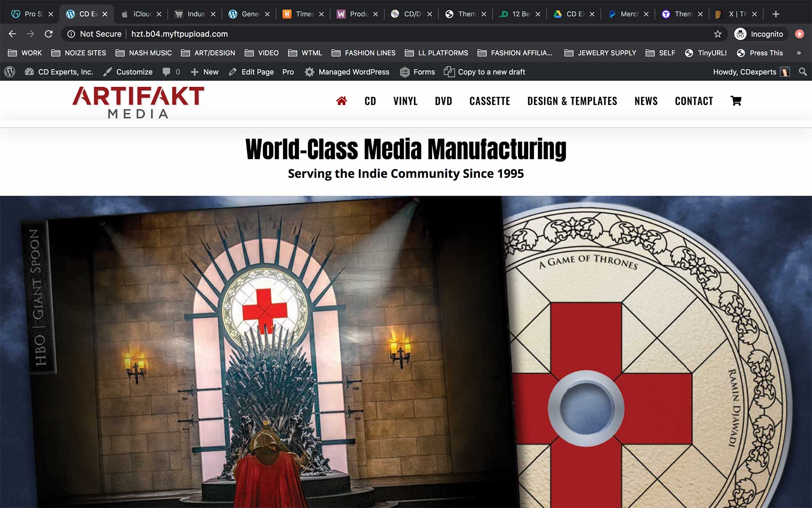Close the Merch tab
Screen dimensions: 812x508
point(646,14)
